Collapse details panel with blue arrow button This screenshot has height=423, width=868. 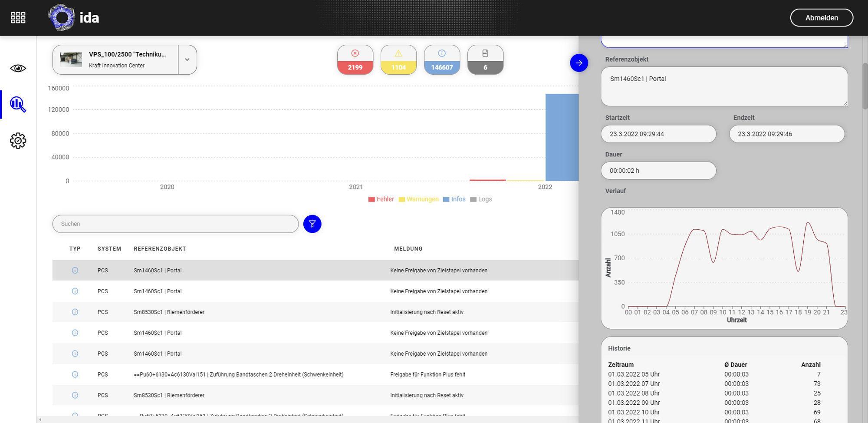(579, 63)
